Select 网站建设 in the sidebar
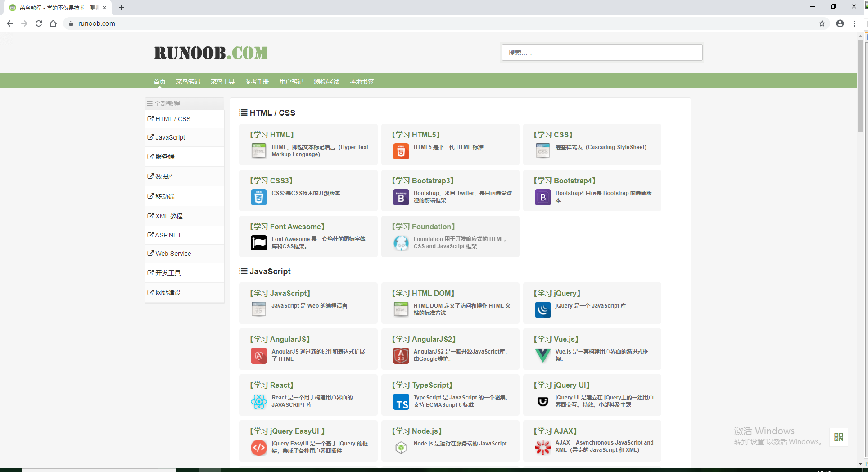This screenshot has height=472, width=868. click(185, 293)
